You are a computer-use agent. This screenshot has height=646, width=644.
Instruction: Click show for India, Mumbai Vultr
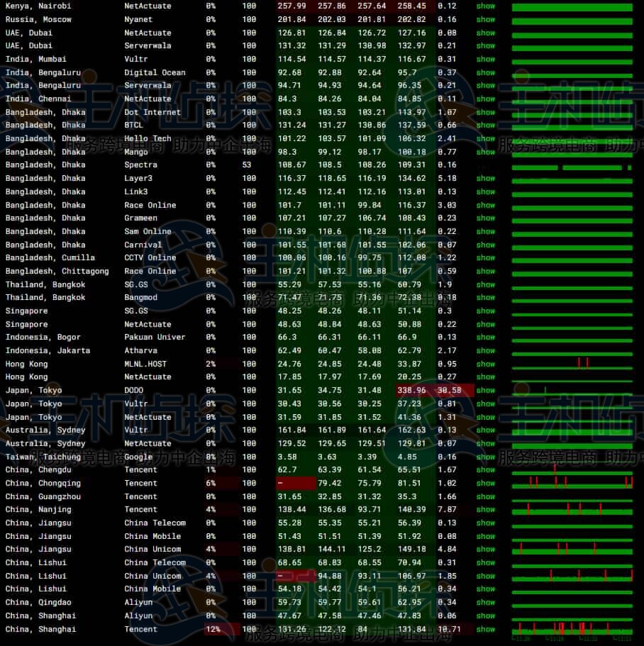pyautogui.click(x=485, y=60)
